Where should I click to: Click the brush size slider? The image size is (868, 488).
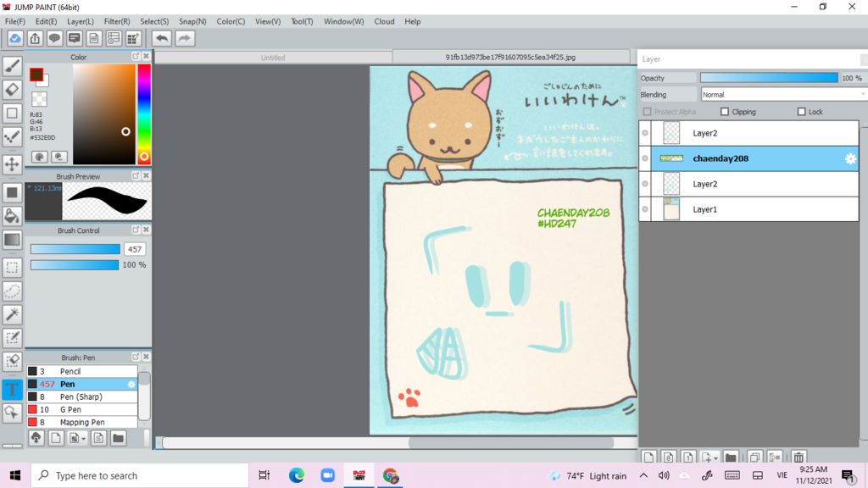point(75,250)
